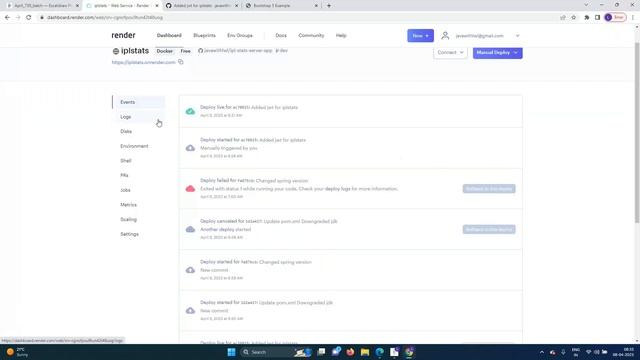This screenshot has width=640, height=360.
Task: Open the PRs section
Action: click(124, 176)
